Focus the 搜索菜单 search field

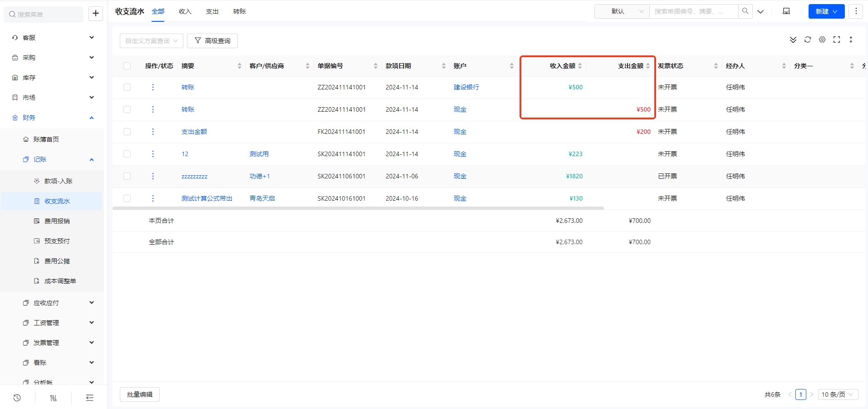pos(44,14)
